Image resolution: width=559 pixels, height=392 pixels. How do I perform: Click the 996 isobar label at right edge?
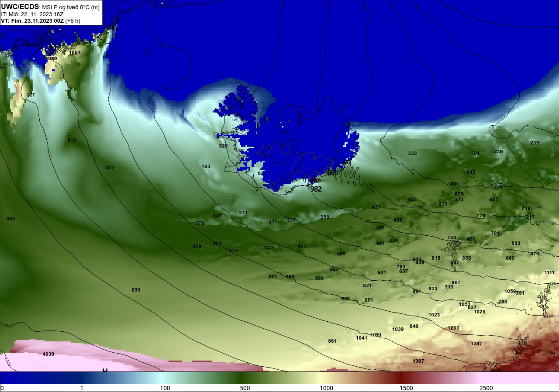click(x=552, y=283)
